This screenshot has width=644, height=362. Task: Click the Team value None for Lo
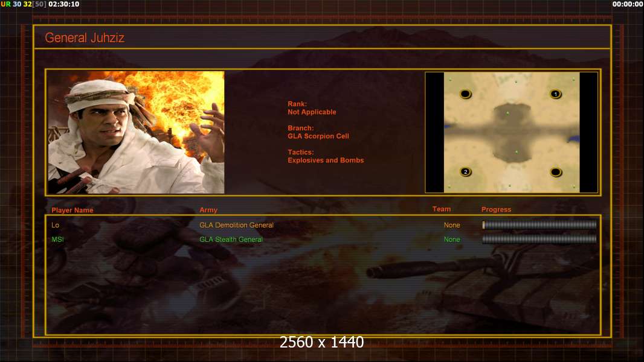click(x=452, y=225)
